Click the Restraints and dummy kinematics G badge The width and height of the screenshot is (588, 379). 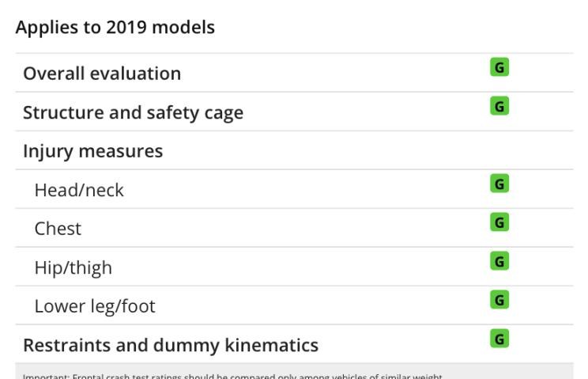point(499,339)
